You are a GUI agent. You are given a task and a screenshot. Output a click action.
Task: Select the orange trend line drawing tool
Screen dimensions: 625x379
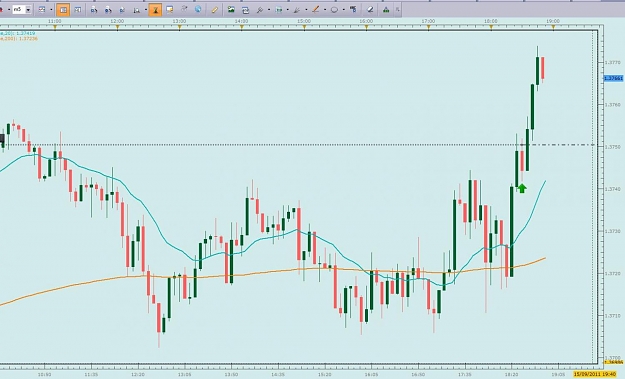click(316, 10)
